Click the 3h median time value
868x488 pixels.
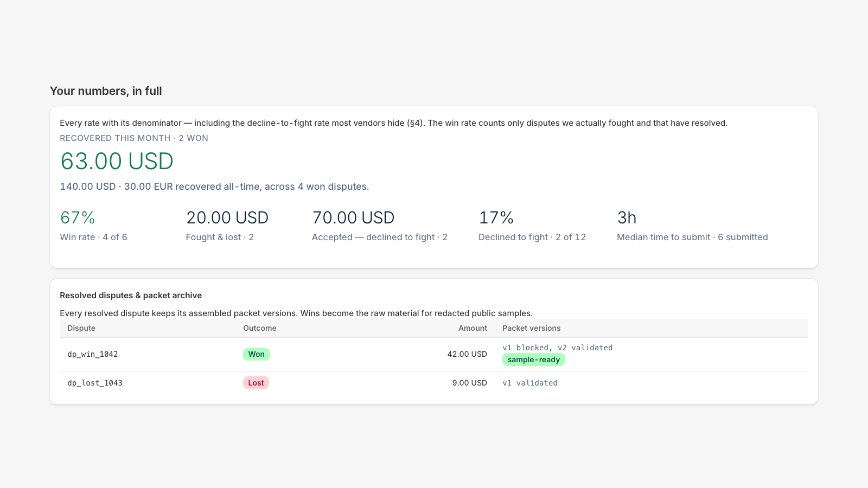[627, 218]
